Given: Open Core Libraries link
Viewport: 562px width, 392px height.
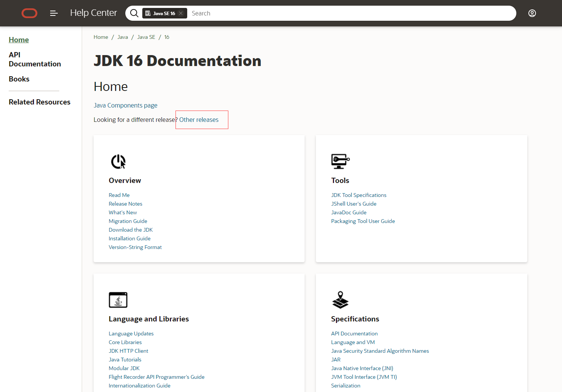Looking at the screenshot, I should 125,342.
